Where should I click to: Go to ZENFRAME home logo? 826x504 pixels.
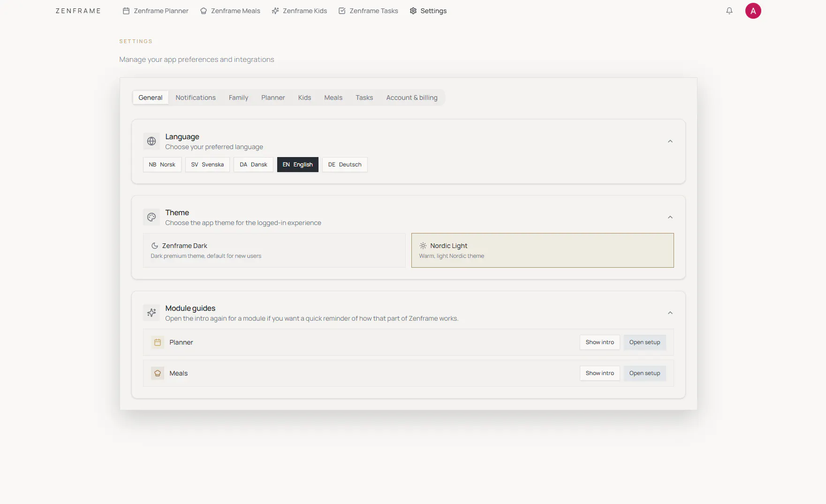78,11
